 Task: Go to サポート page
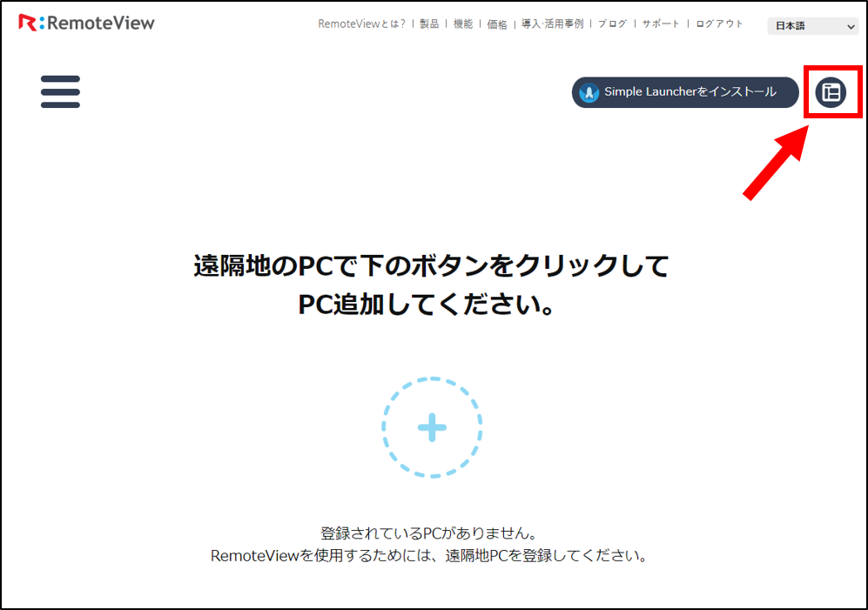coord(661,23)
